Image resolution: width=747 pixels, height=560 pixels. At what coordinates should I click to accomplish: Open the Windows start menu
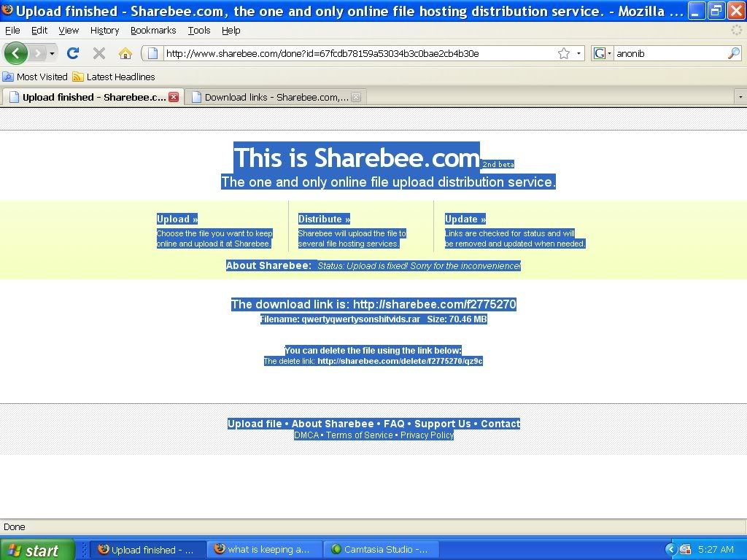(37, 550)
